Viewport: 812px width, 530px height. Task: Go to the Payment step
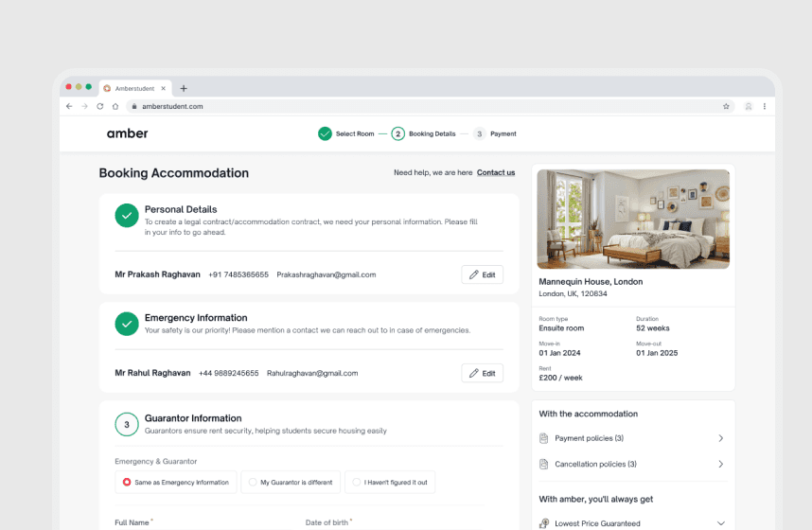tap(503, 133)
